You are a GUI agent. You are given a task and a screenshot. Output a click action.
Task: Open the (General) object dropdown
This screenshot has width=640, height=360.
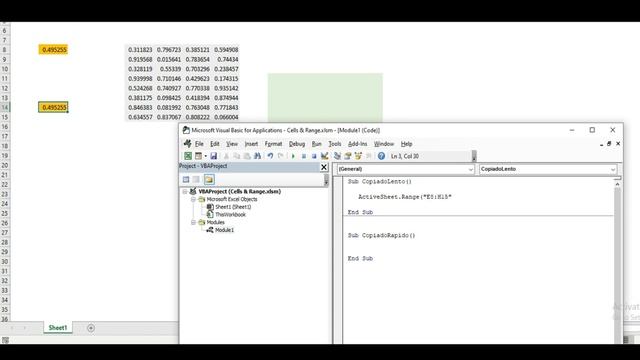coord(470,169)
